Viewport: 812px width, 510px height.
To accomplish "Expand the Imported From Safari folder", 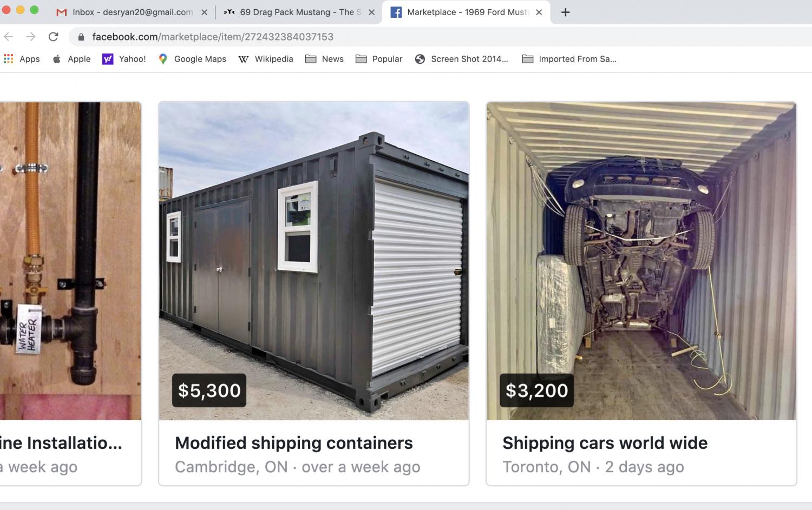I will click(569, 59).
